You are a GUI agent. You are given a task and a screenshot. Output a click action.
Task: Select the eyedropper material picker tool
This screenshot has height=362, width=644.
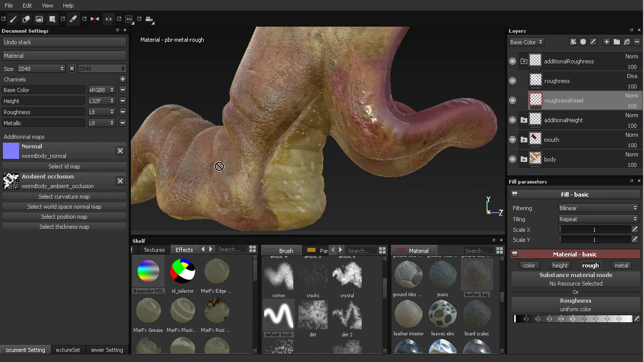tap(73, 19)
